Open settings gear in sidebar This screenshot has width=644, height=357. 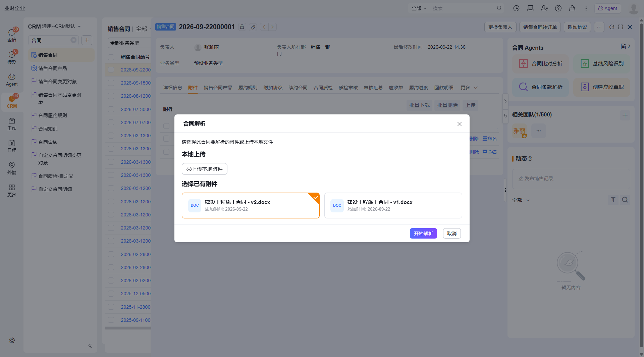pyautogui.click(x=12, y=340)
